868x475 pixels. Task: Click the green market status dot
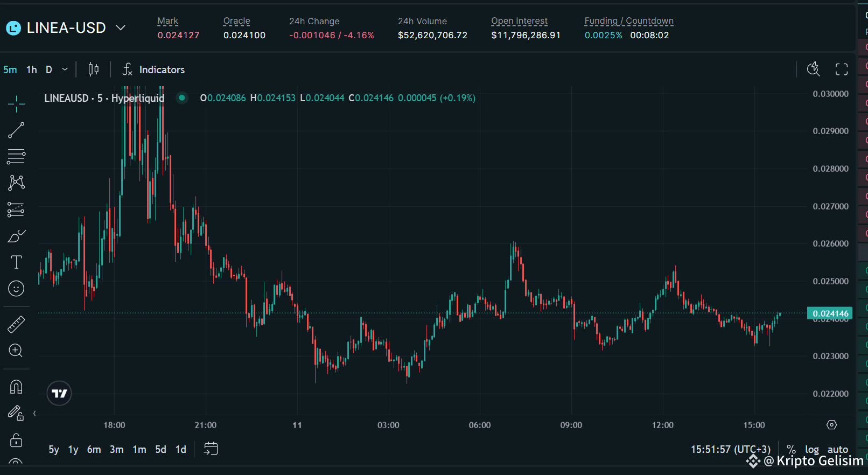coord(182,98)
